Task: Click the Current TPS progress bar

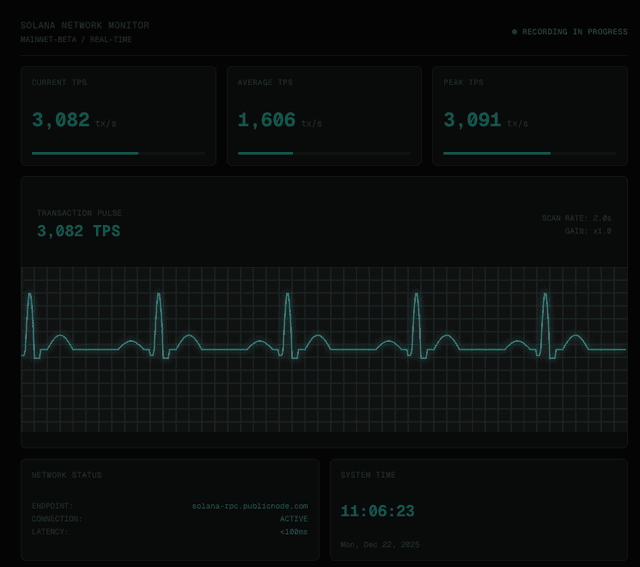Action: [118, 153]
